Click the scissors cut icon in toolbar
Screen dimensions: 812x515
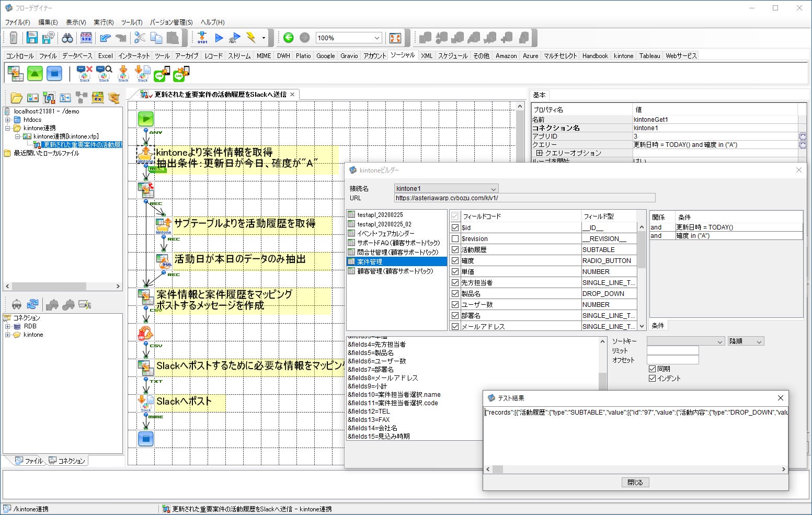click(x=139, y=38)
